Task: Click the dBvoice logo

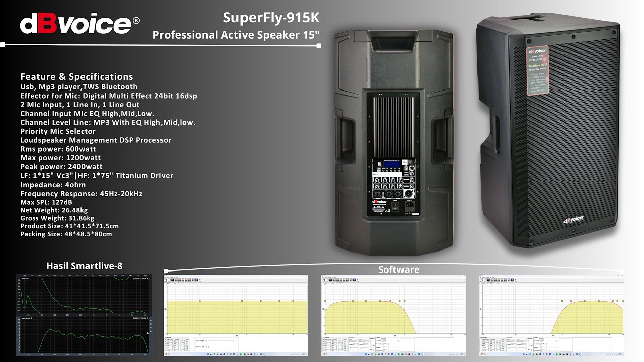Action: tap(79, 24)
